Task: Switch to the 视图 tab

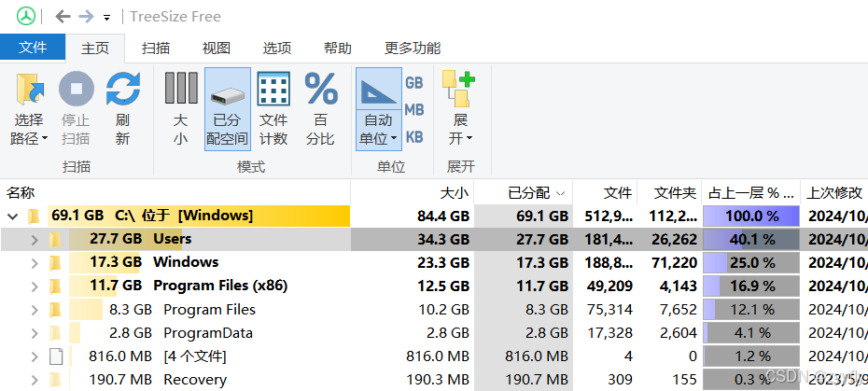Action: coord(216,49)
